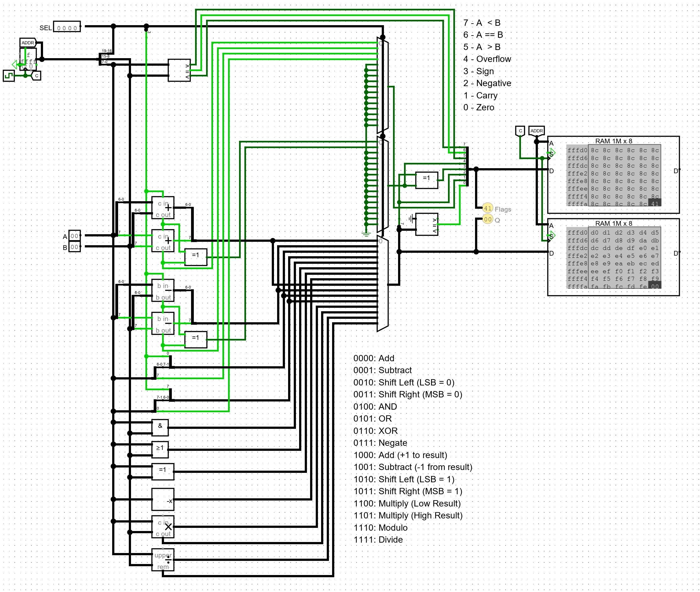This screenshot has height=592, width=700.
Task: Select the ADDR tunnel above the counter
Action: 28,43
